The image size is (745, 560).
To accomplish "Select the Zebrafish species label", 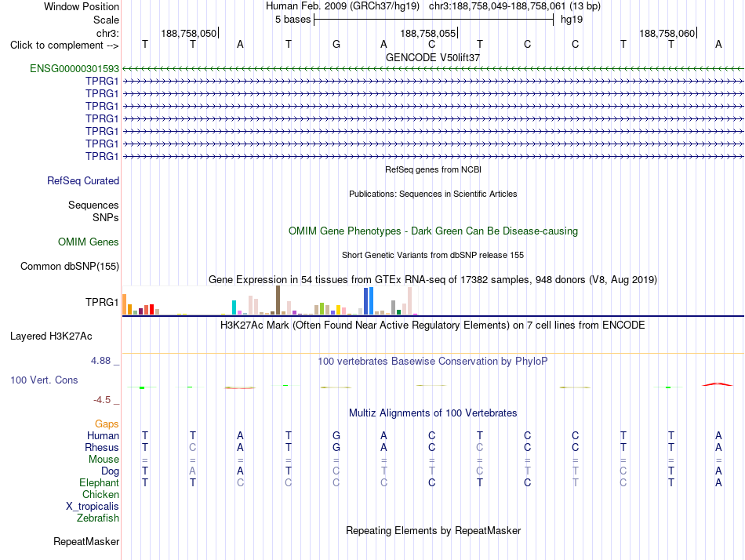I will click(98, 518).
